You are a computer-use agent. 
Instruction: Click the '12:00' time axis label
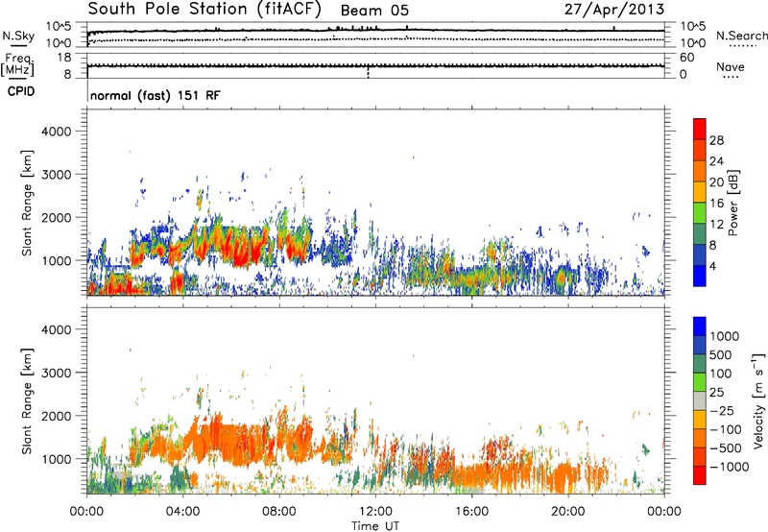(375, 512)
